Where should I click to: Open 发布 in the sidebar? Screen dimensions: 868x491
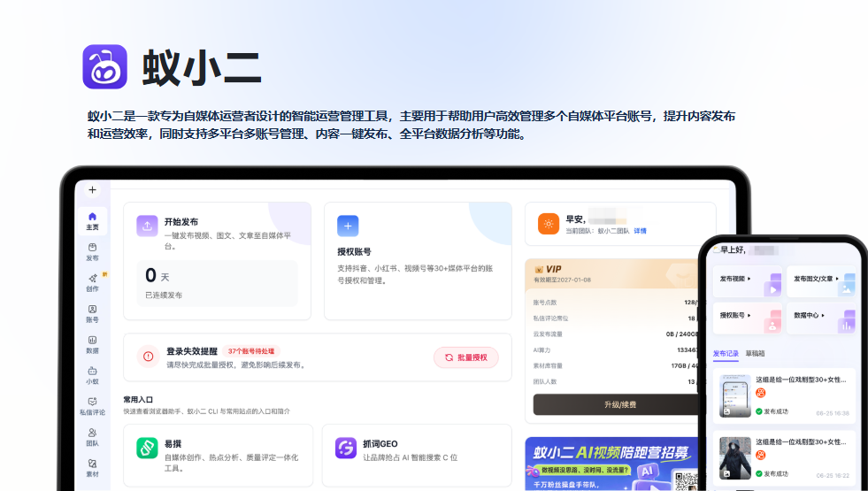[92, 252]
